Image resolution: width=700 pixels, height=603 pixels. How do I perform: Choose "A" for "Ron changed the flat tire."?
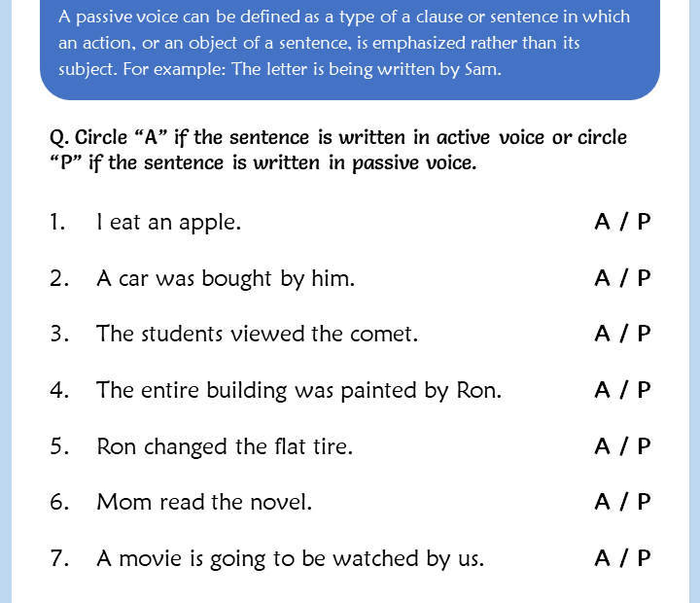click(604, 447)
